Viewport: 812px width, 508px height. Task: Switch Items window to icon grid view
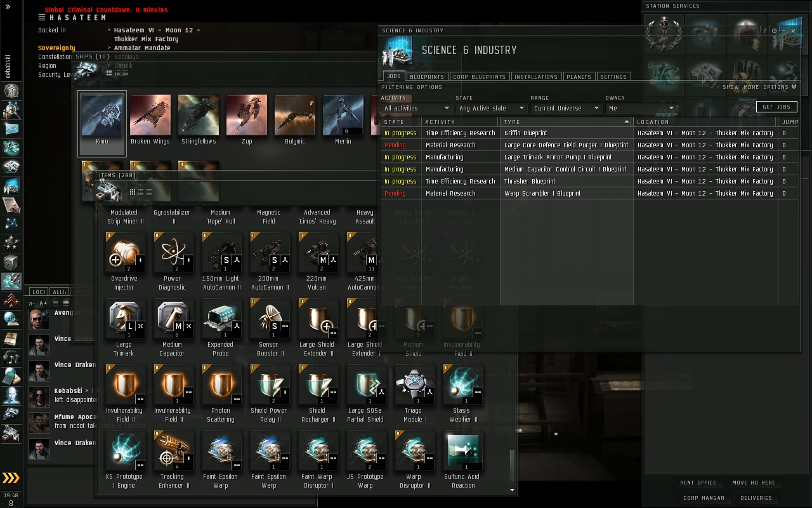133,192
